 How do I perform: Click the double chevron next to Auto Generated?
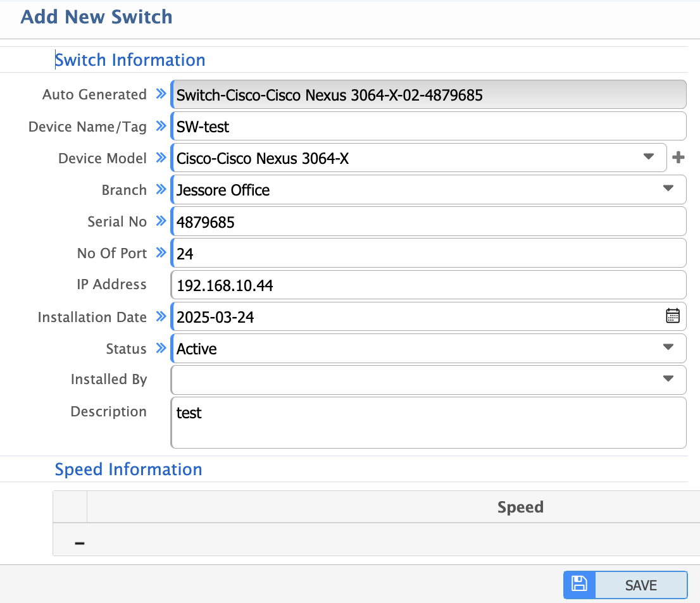point(160,94)
